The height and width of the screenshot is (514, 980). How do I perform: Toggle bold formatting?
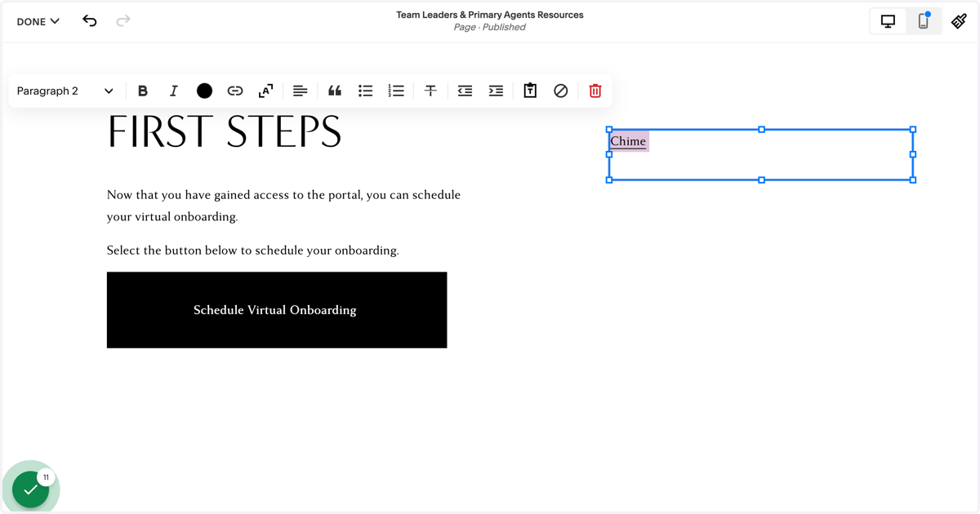[x=143, y=91]
